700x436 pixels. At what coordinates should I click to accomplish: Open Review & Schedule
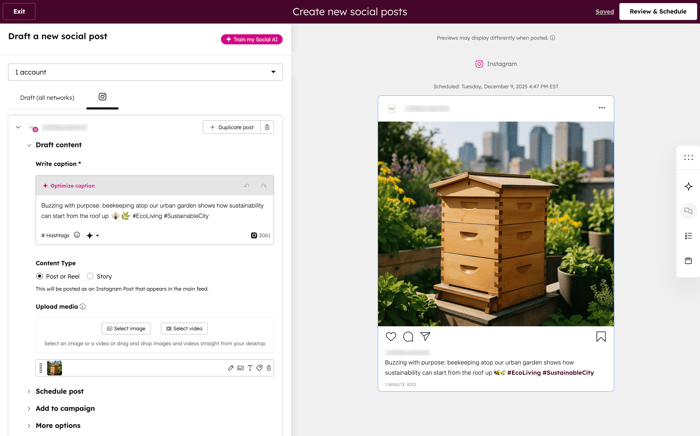pos(658,12)
